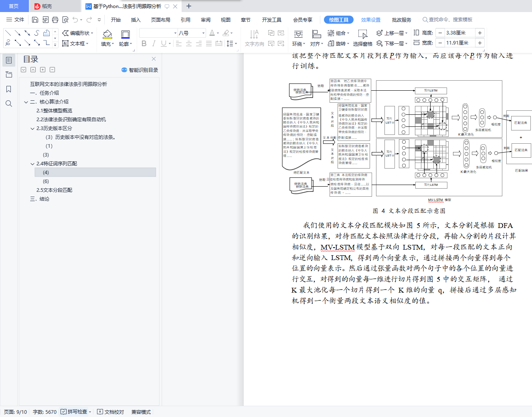
Task: Open the font size 八号 dropdown
Action: (x=203, y=33)
